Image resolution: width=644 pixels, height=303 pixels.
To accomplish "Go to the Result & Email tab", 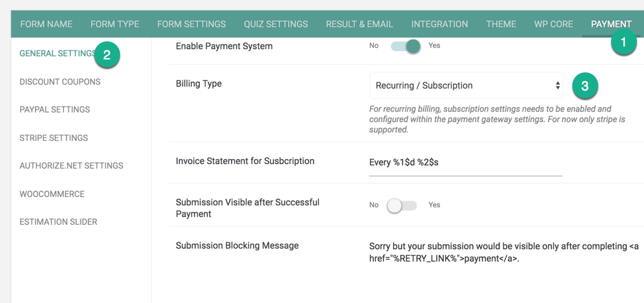I will [359, 24].
